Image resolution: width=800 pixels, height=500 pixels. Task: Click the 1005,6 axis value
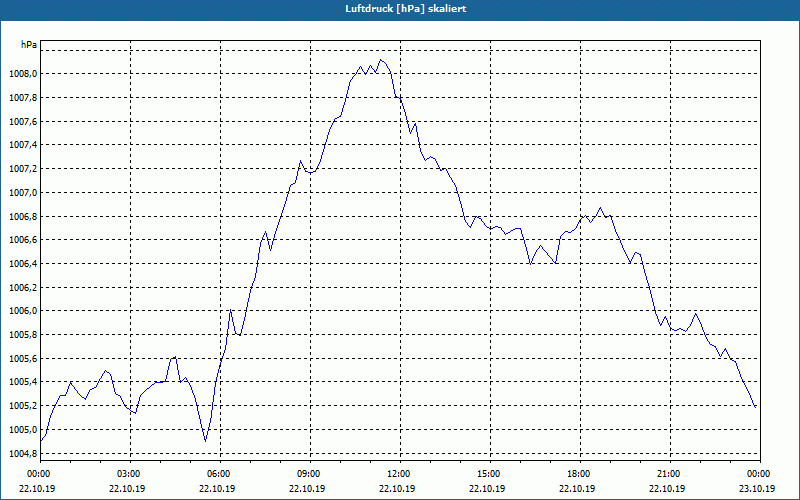tap(23, 359)
